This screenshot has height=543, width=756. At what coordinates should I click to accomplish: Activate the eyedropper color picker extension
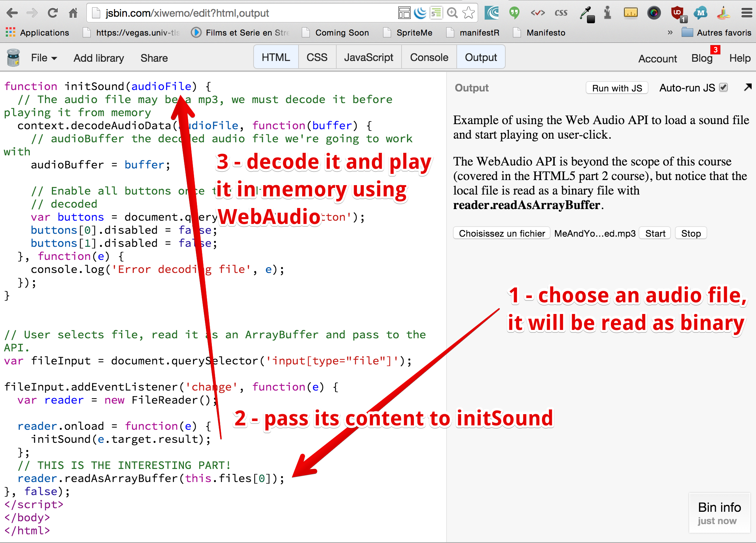pyautogui.click(x=587, y=14)
